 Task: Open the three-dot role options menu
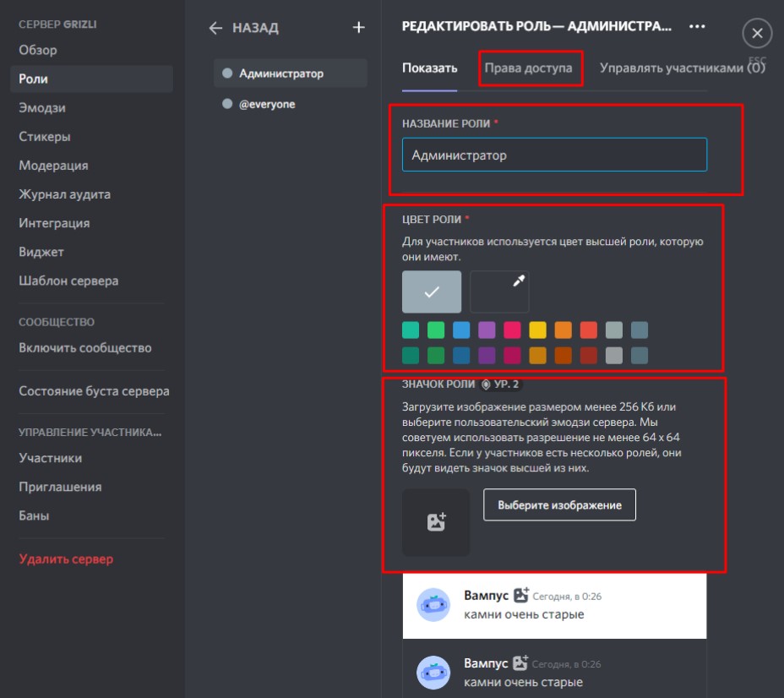coord(696,27)
